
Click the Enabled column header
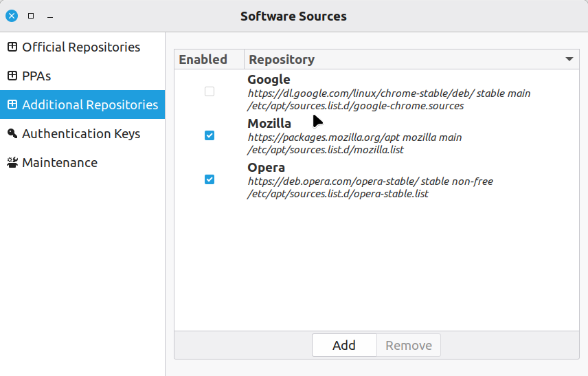point(210,59)
